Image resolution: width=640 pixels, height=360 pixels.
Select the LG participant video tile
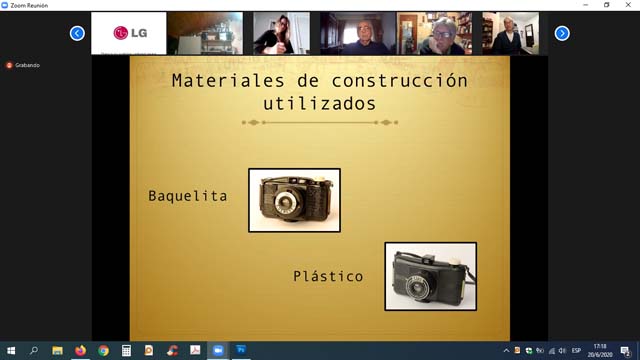129,33
